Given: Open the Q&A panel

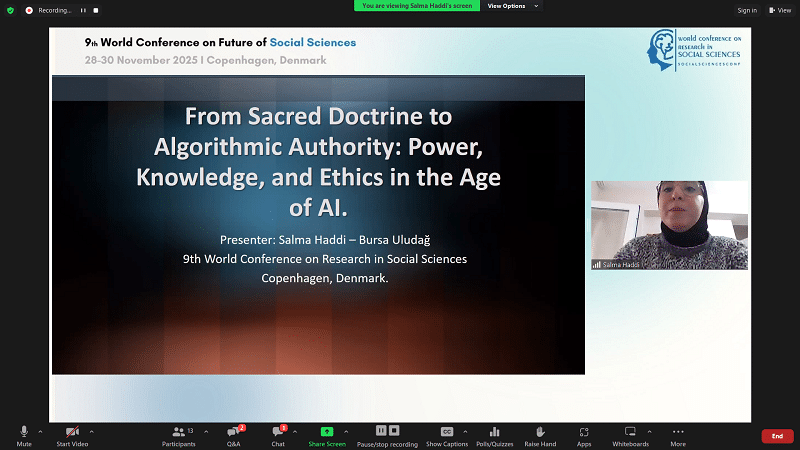Looking at the screenshot, I should 233,434.
